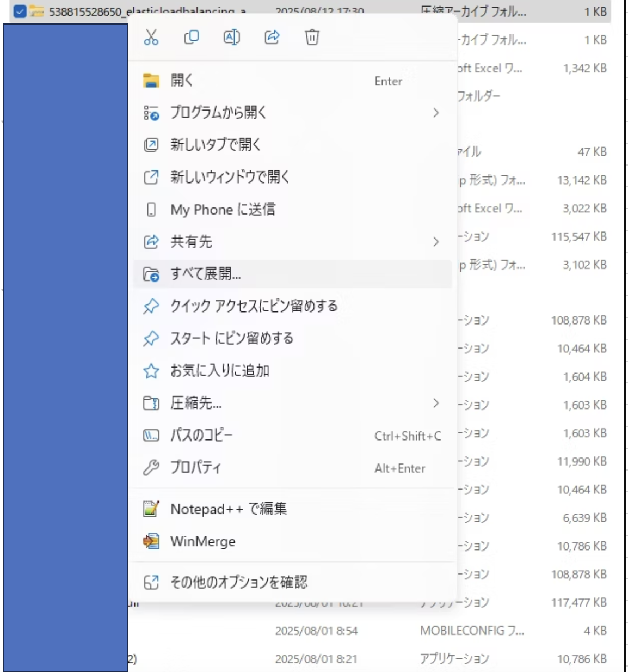Click the Delete trash can icon
628x672 pixels.
click(x=312, y=38)
